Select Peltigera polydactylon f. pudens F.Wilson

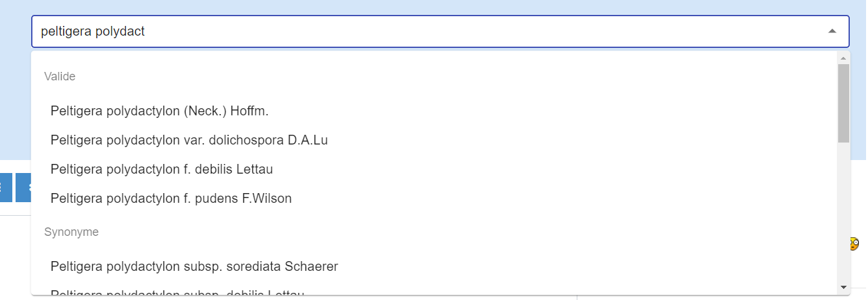click(x=171, y=198)
